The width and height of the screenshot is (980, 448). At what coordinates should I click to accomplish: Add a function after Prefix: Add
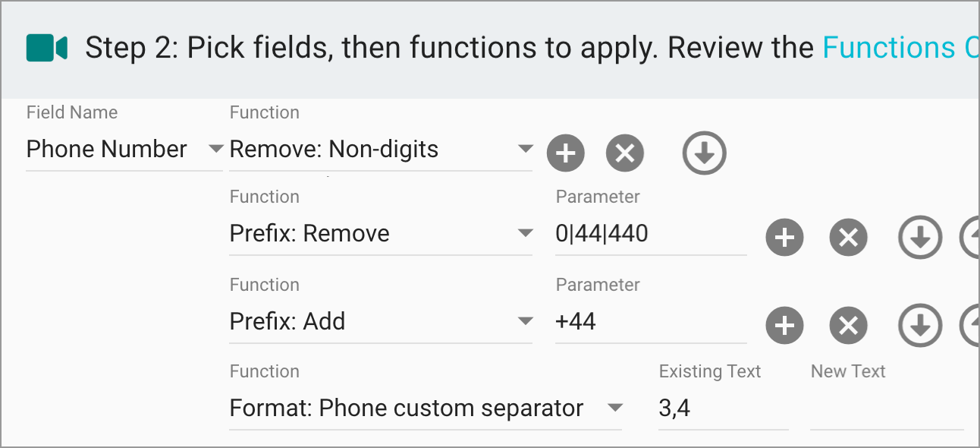click(x=785, y=325)
